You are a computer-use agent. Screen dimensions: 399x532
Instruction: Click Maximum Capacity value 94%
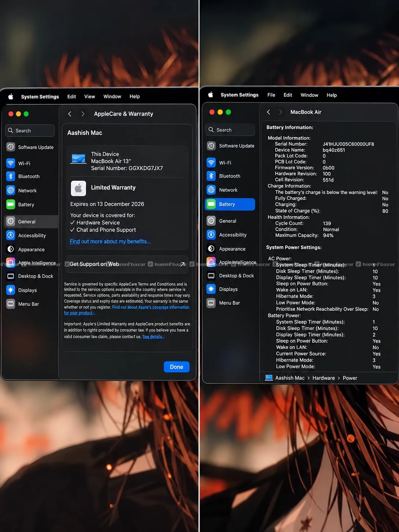pyautogui.click(x=328, y=236)
